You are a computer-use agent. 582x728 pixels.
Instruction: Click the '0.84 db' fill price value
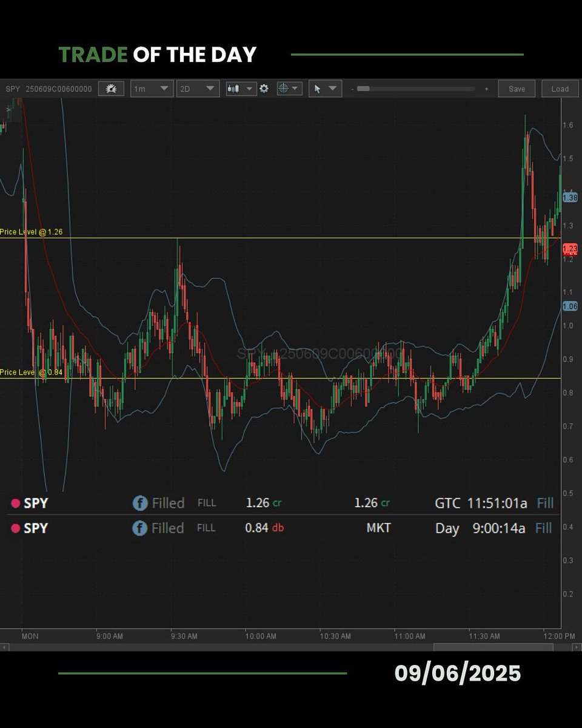click(x=264, y=528)
